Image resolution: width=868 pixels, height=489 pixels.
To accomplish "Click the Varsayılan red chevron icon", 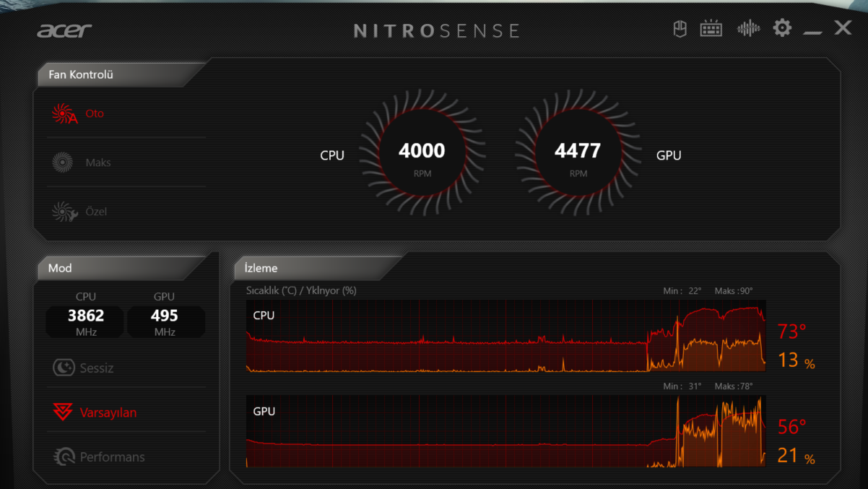I will 63,412.
